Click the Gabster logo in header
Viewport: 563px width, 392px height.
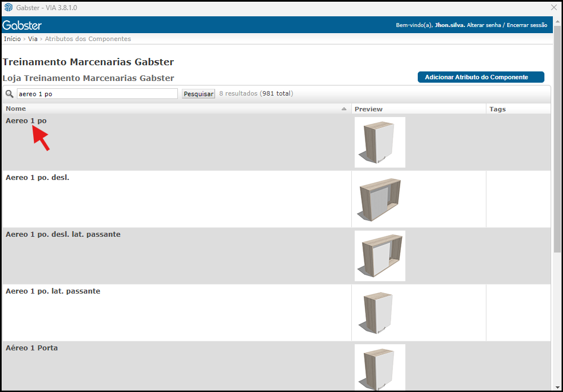click(x=23, y=25)
